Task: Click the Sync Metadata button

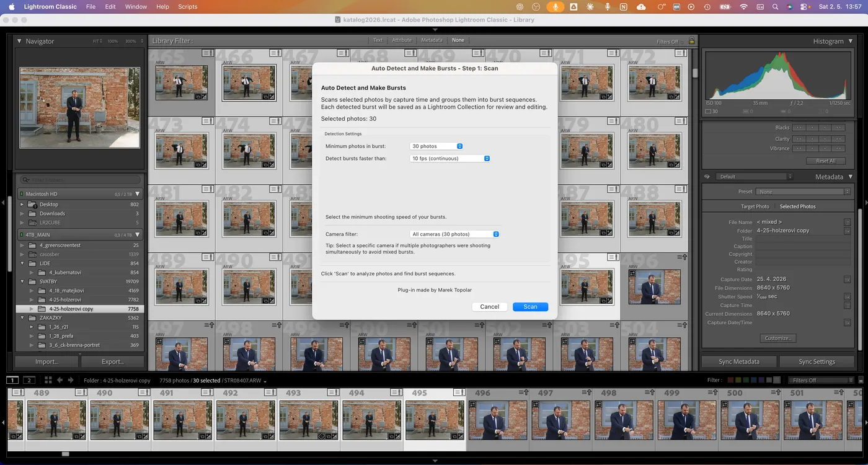Action: click(738, 361)
